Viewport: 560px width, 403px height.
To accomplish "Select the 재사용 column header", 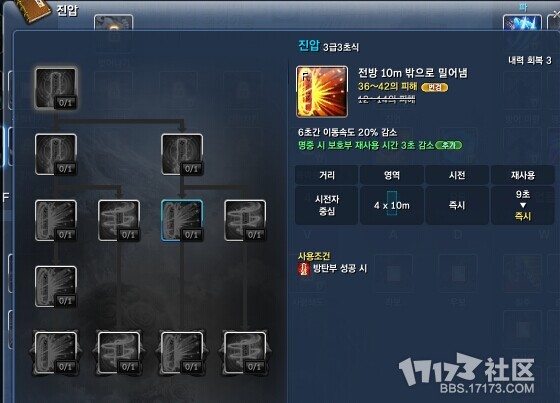I will click(522, 175).
